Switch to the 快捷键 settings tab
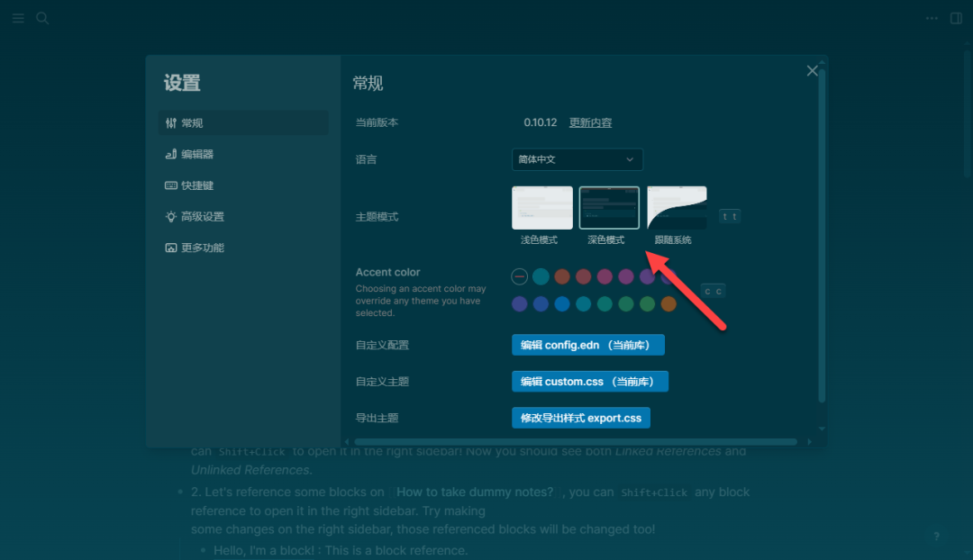 coord(199,185)
